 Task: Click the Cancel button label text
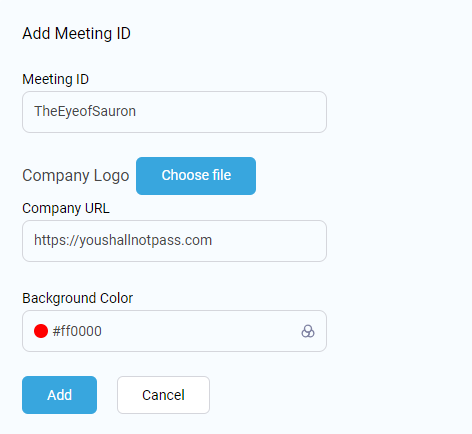(163, 395)
